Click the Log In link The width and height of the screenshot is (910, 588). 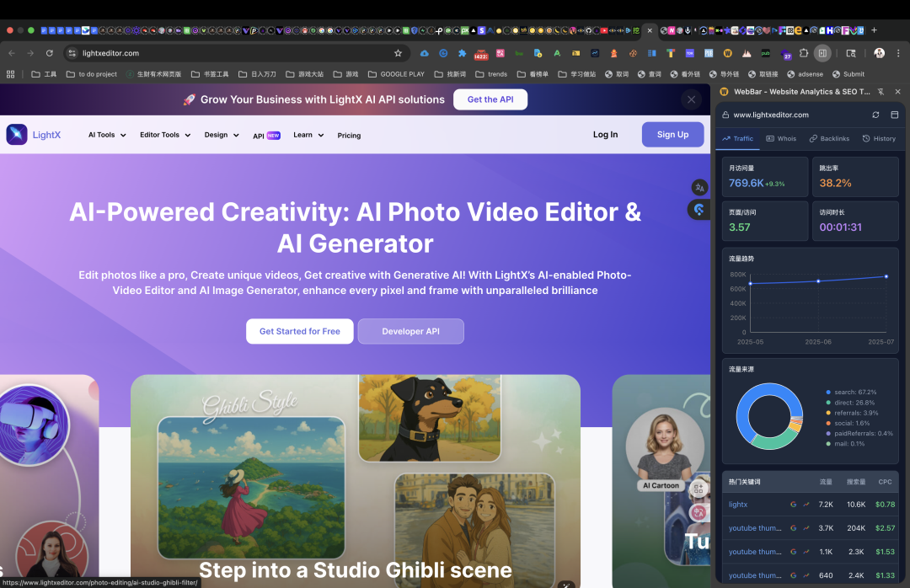click(605, 134)
